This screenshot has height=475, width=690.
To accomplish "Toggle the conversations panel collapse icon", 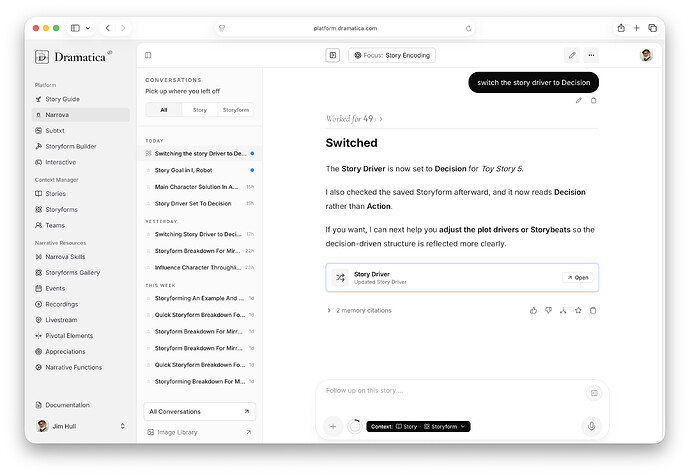I will pos(148,55).
